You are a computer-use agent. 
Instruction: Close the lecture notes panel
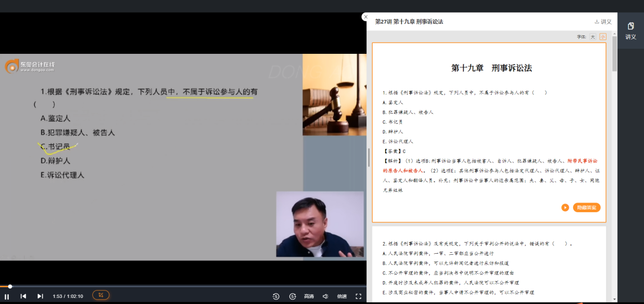tap(366, 17)
